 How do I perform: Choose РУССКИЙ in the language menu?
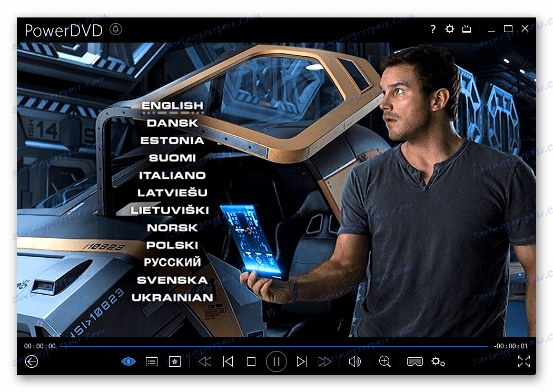coord(172,262)
